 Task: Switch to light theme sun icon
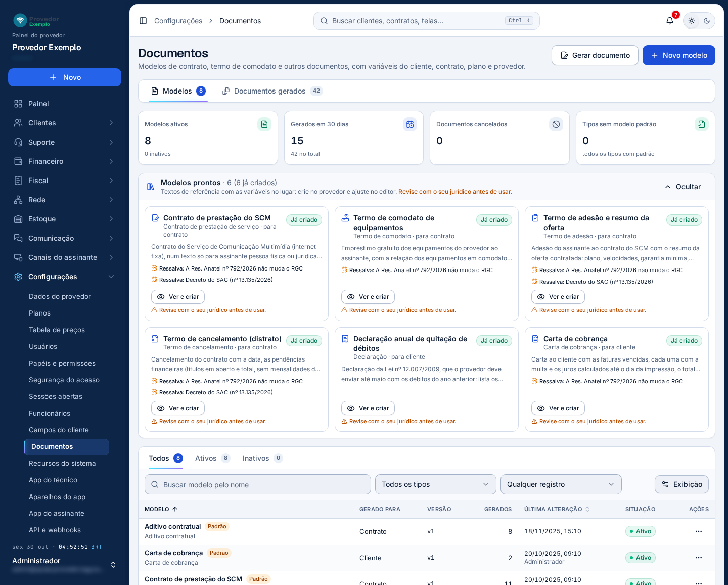(x=692, y=21)
